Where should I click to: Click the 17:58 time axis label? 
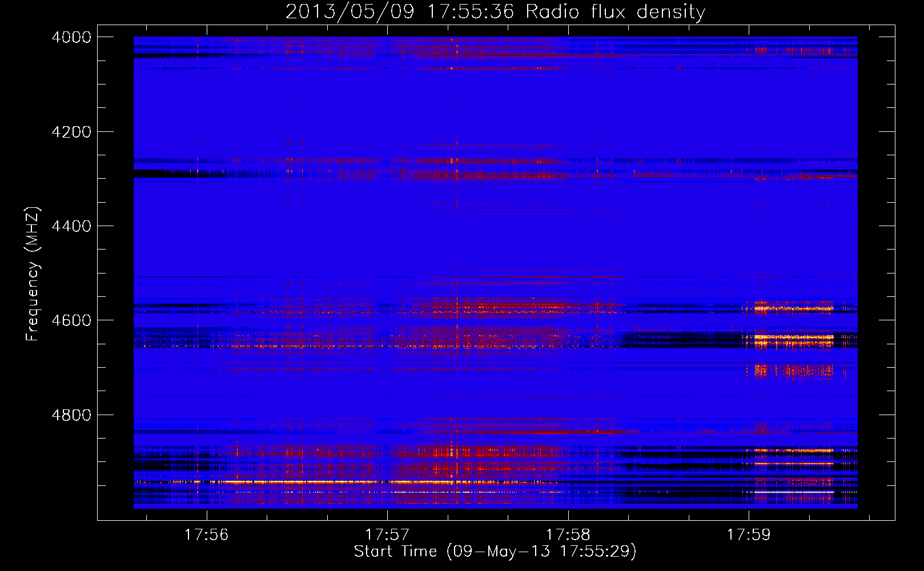coord(568,535)
